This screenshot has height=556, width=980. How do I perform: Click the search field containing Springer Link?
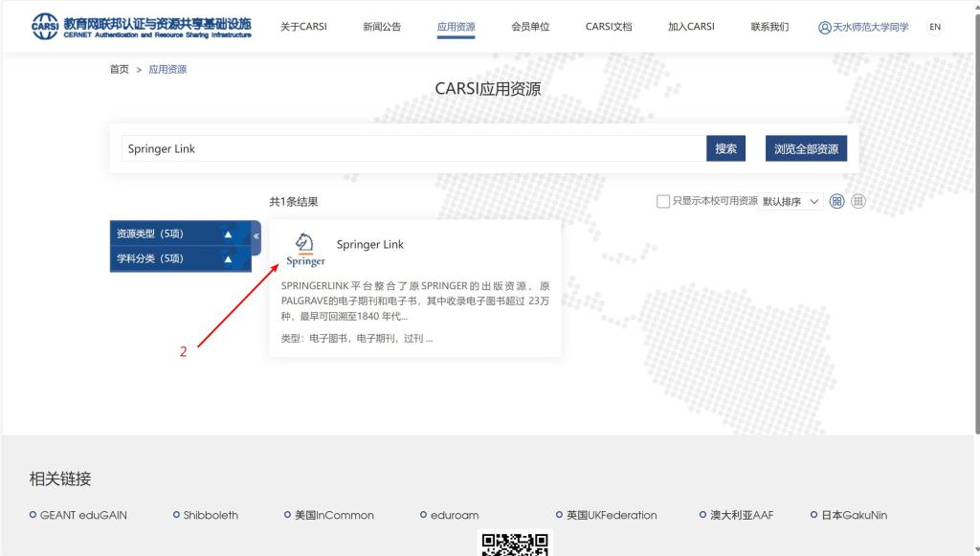click(x=412, y=148)
